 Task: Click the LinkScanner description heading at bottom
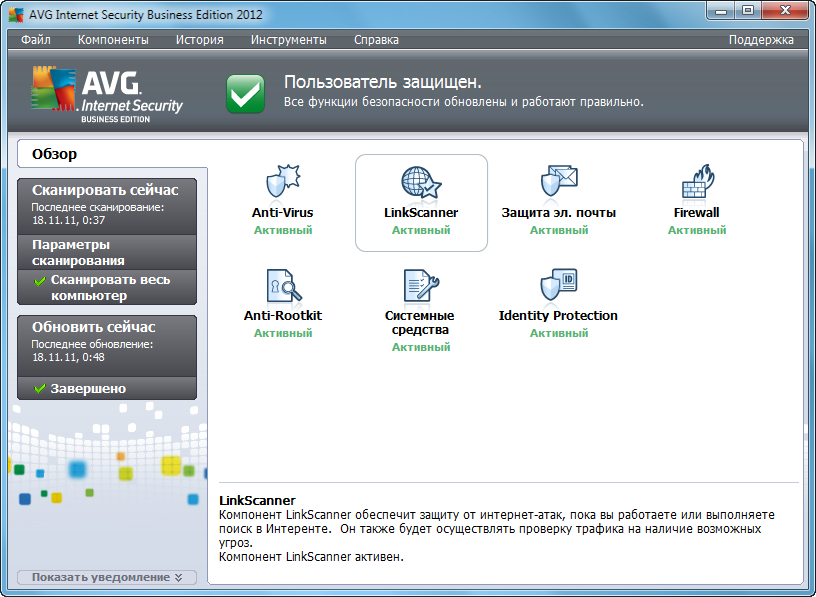pos(257,500)
